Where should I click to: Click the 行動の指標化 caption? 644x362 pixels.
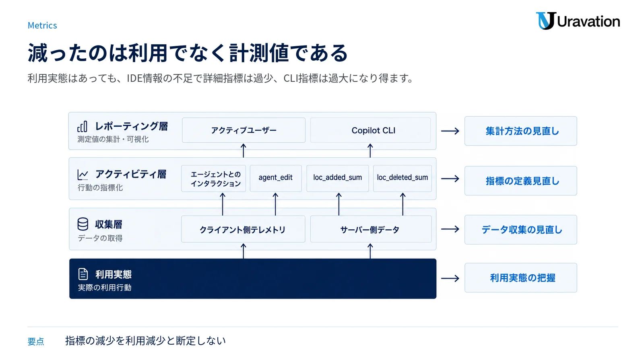click(100, 187)
